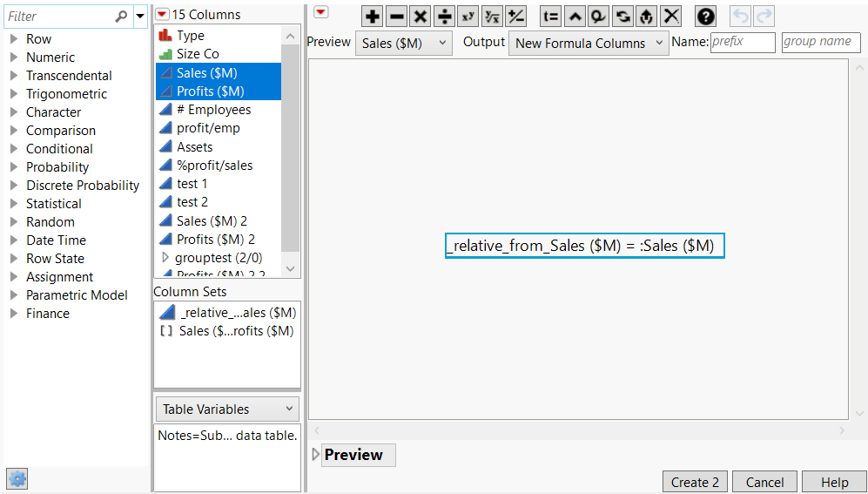Select the Sales ($M) column
The height and width of the screenshot is (494, 868).
(219, 72)
